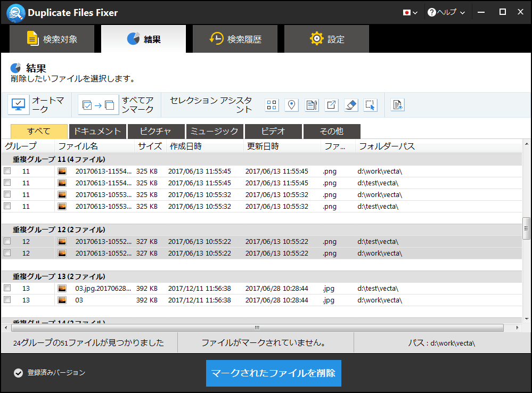Open the language flag dropdown

[410, 13]
